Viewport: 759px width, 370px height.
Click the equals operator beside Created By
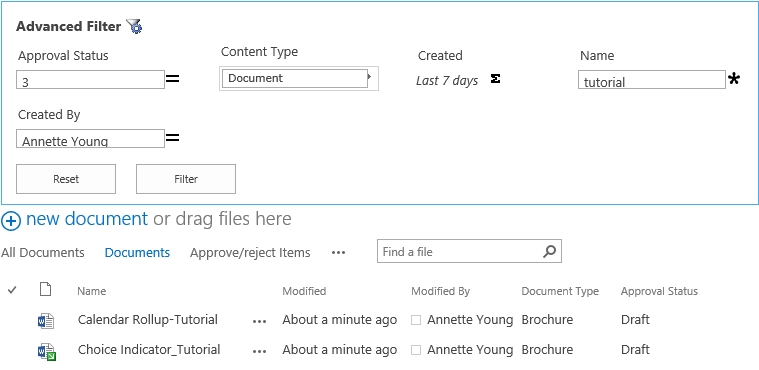coord(172,138)
